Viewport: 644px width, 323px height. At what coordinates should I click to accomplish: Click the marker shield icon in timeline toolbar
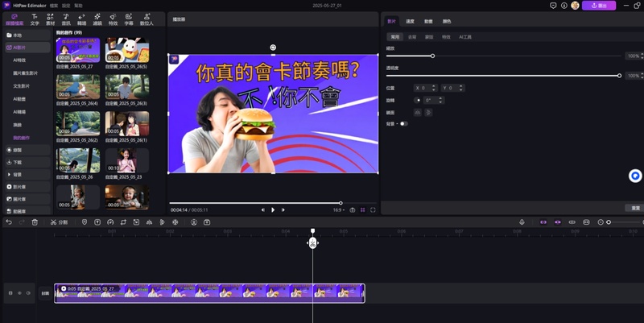click(x=85, y=222)
